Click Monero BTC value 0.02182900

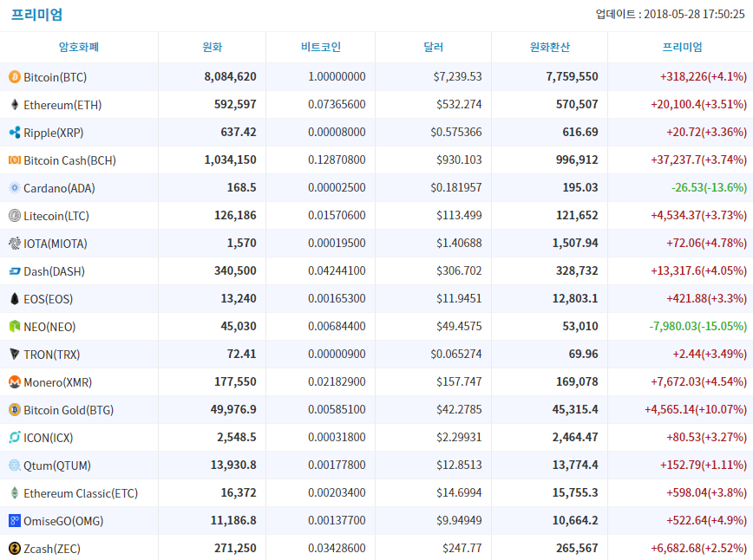coord(337,382)
